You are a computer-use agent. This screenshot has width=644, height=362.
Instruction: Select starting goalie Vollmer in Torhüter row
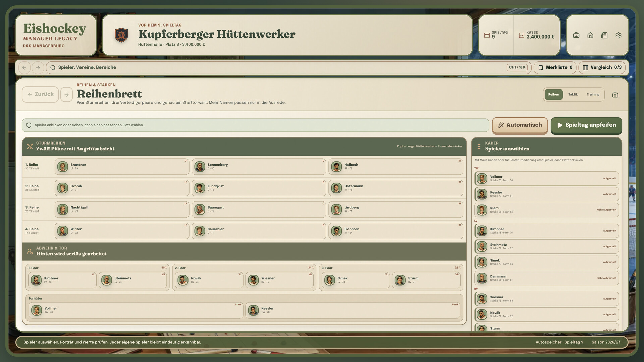(x=136, y=310)
